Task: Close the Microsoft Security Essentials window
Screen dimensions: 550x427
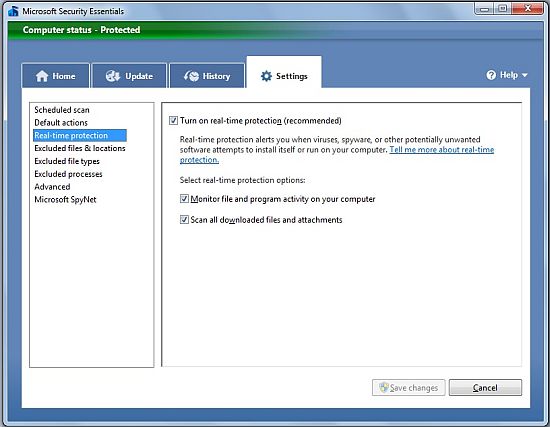Action: pyautogui.click(x=528, y=8)
